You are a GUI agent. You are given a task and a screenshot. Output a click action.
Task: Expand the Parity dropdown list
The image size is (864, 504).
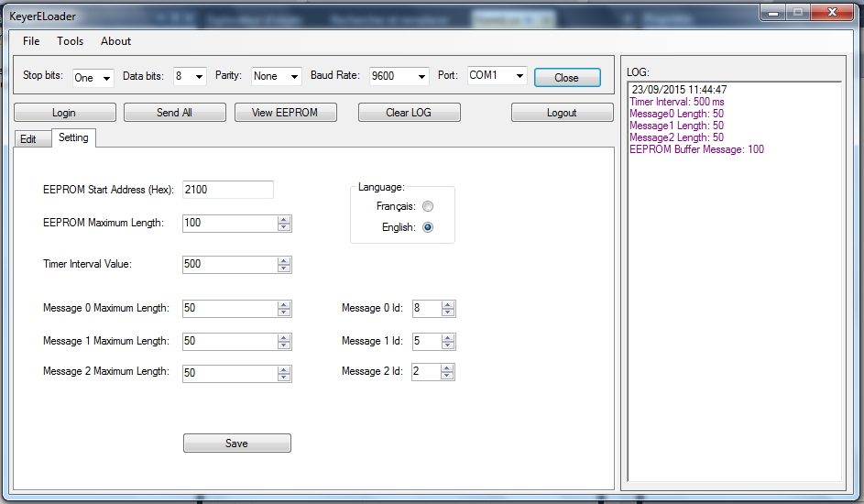point(294,77)
